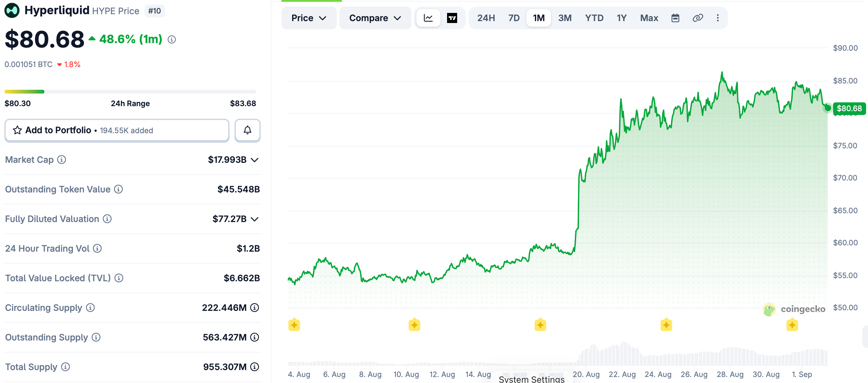
Task: Click the news marker near 24. Aug
Action: pos(666,325)
